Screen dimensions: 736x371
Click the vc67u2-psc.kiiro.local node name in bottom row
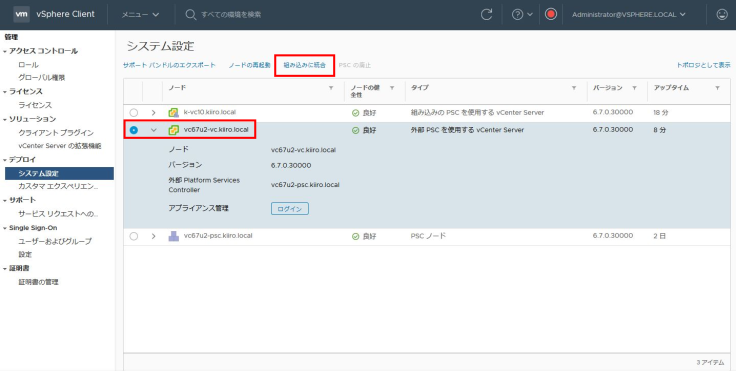(218, 236)
